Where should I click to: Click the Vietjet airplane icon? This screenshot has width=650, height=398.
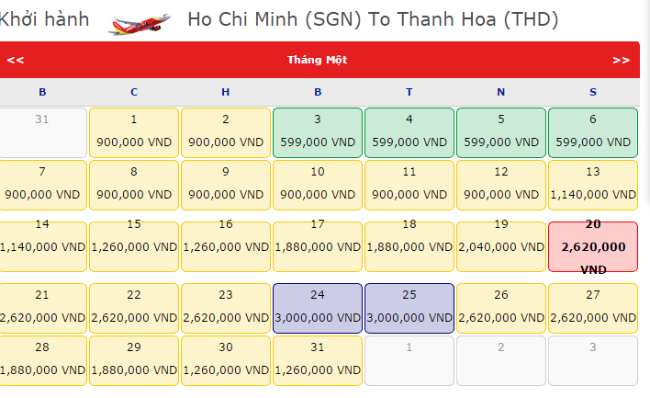point(139,24)
